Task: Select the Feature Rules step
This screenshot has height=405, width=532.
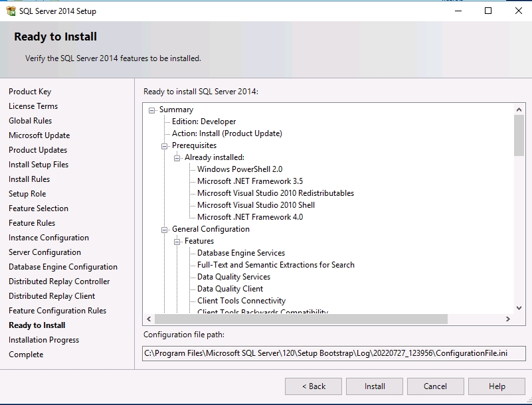Action: (x=32, y=223)
